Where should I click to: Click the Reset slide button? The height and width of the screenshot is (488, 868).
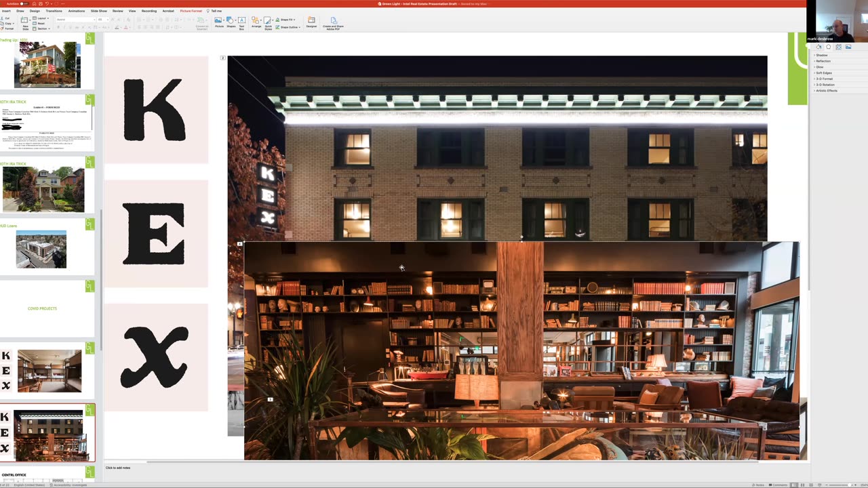[x=39, y=24]
